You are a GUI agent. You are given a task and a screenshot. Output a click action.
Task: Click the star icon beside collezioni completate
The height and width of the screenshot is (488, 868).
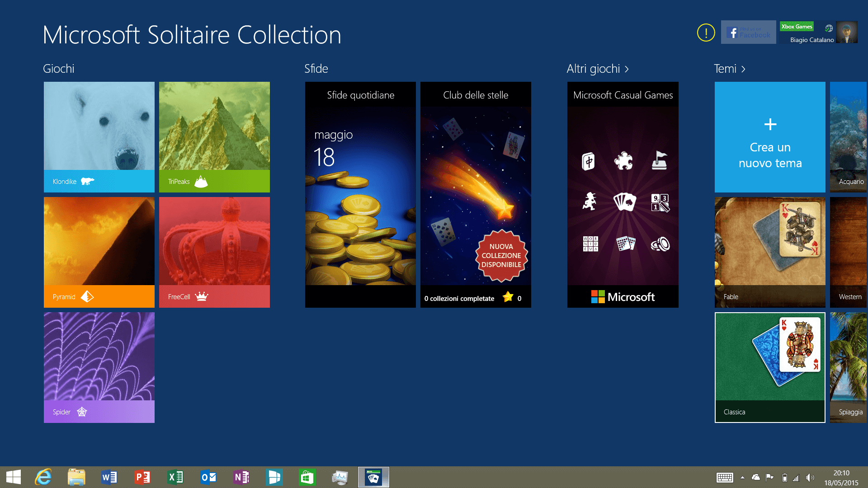point(508,297)
